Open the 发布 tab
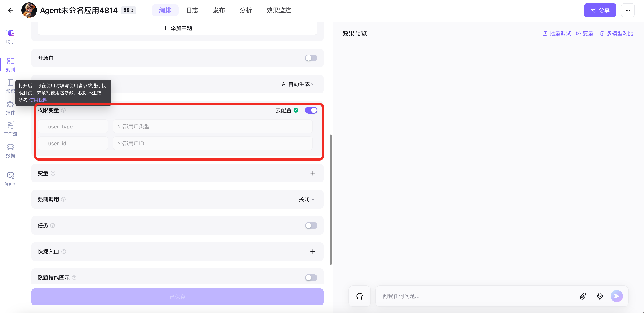The height and width of the screenshot is (313, 644). tap(219, 10)
